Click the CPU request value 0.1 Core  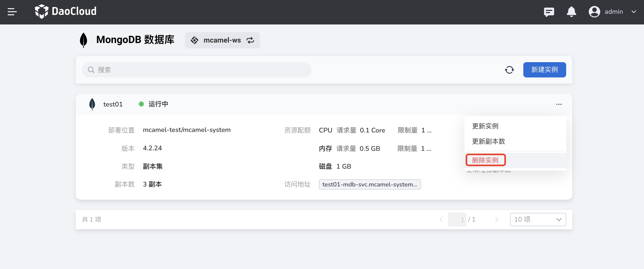373,130
